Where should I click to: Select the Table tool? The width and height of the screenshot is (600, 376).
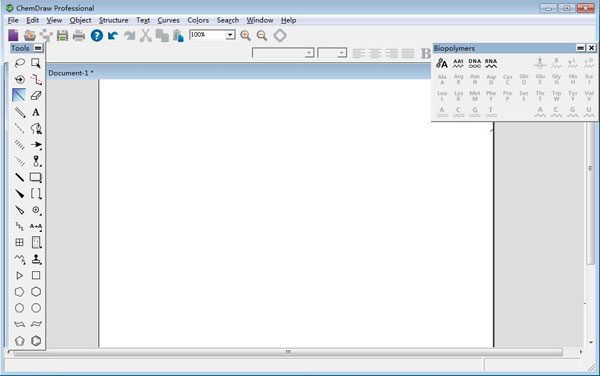click(x=20, y=242)
